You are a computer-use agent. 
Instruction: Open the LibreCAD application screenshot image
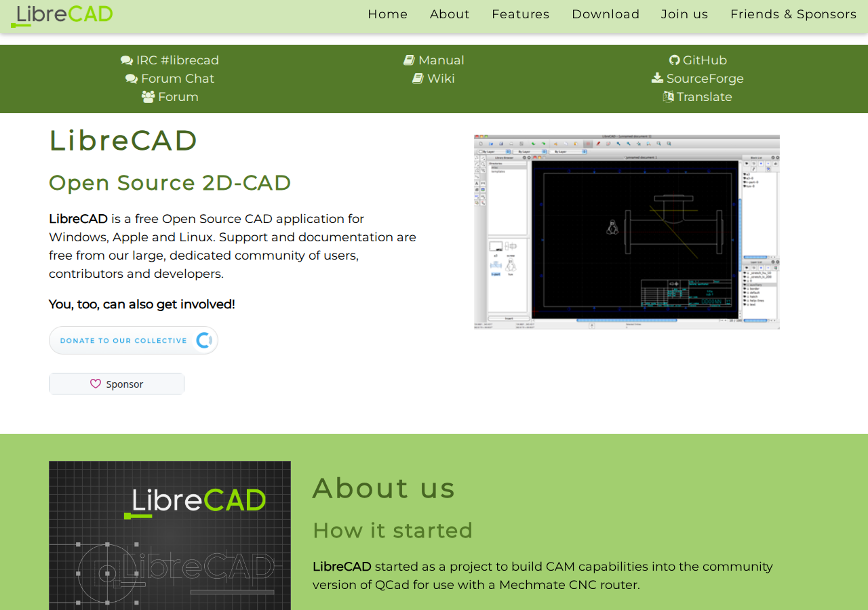pos(627,232)
